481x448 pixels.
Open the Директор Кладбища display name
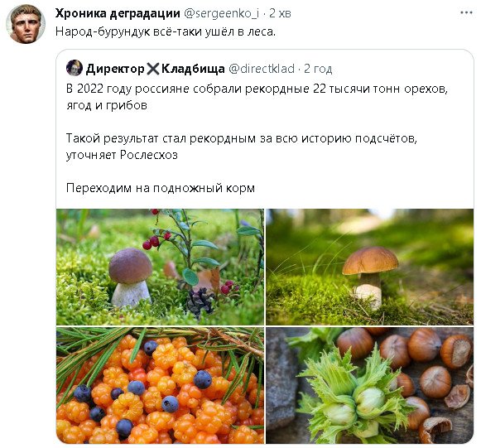155,69
